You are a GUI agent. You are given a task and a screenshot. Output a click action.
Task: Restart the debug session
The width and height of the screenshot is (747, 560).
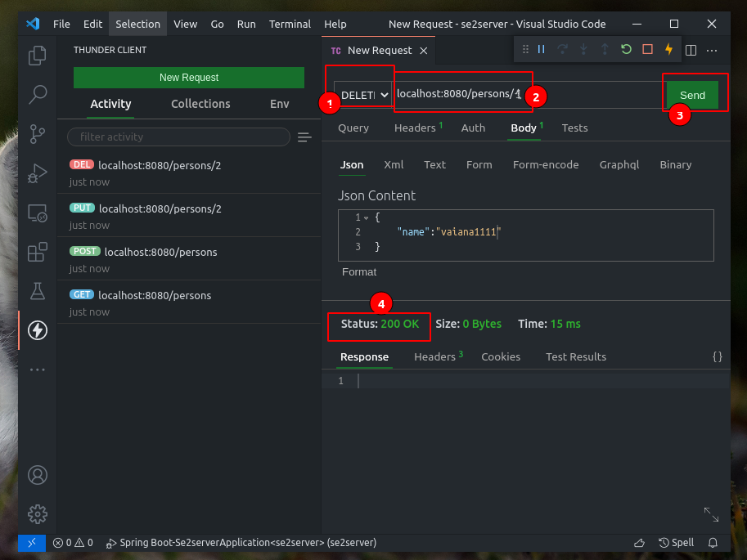(x=626, y=49)
